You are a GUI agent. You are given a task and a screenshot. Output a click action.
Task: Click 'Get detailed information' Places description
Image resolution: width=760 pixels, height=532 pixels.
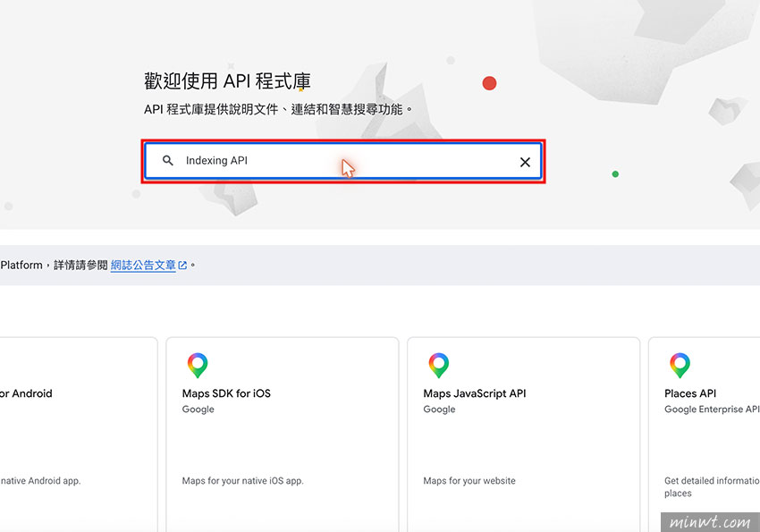(x=712, y=487)
